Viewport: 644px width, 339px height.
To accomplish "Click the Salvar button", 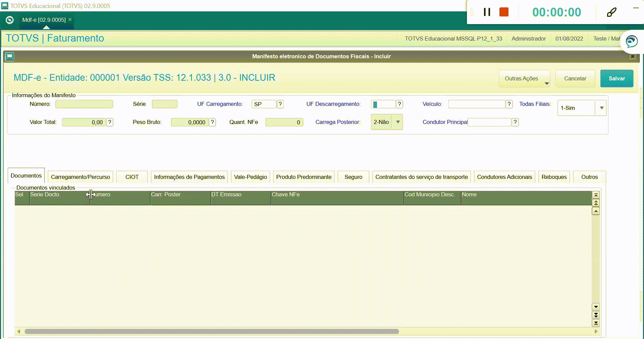I will [617, 78].
